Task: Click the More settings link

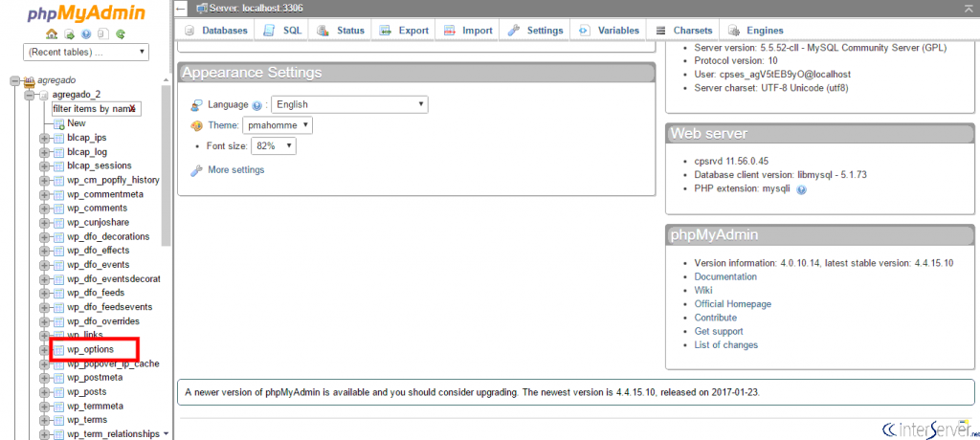Action: coord(236,170)
